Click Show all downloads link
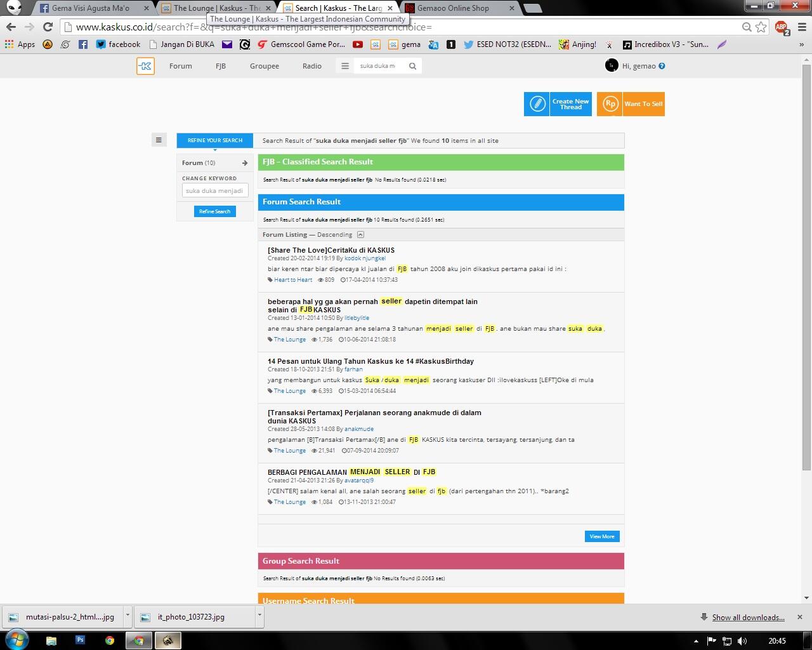The width and height of the screenshot is (812, 650). click(x=748, y=617)
